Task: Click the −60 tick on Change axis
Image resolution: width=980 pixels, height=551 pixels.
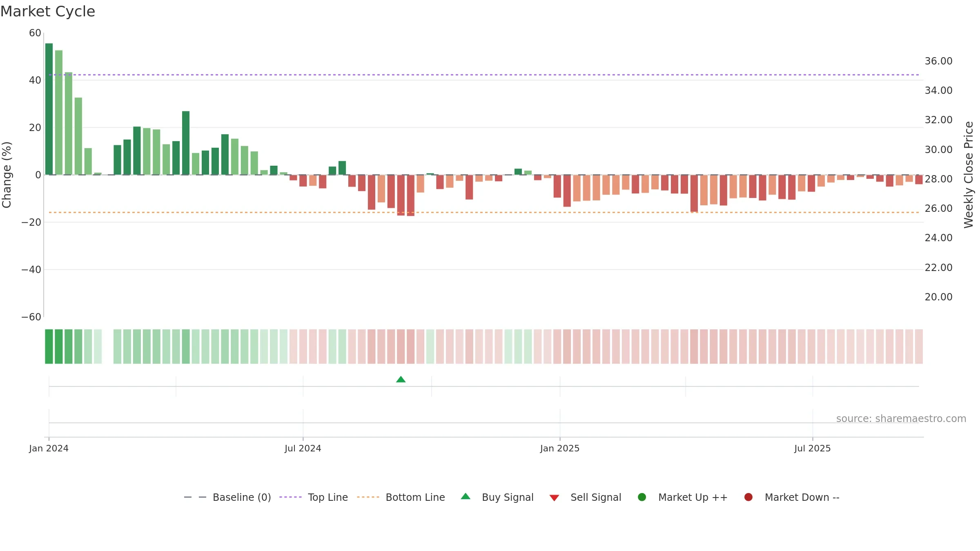Action: pos(31,317)
